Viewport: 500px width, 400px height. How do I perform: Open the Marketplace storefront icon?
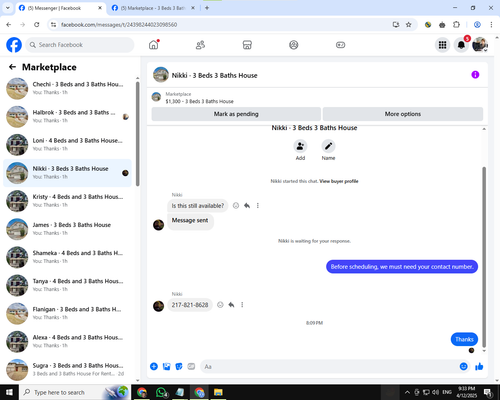[x=247, y=45]
